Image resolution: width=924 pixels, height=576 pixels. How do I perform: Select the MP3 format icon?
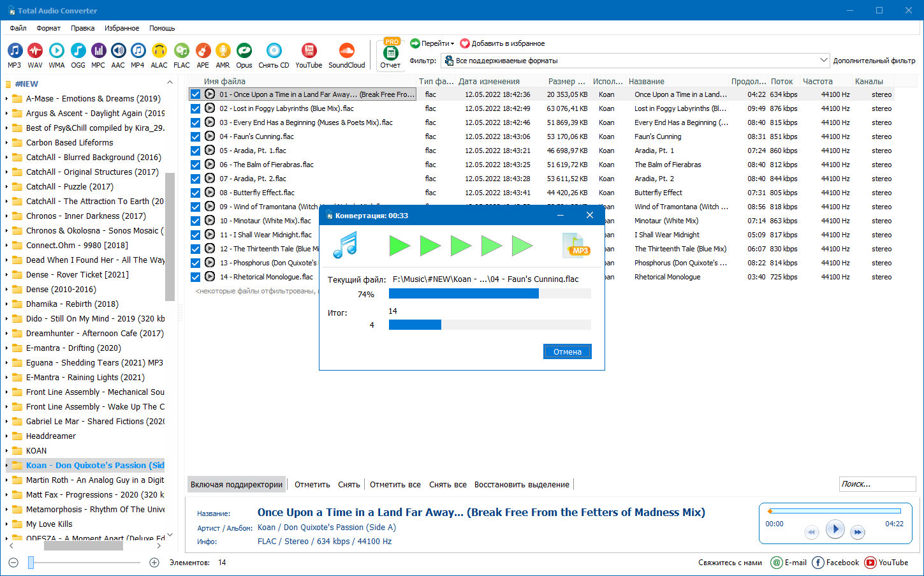[15, 55]
